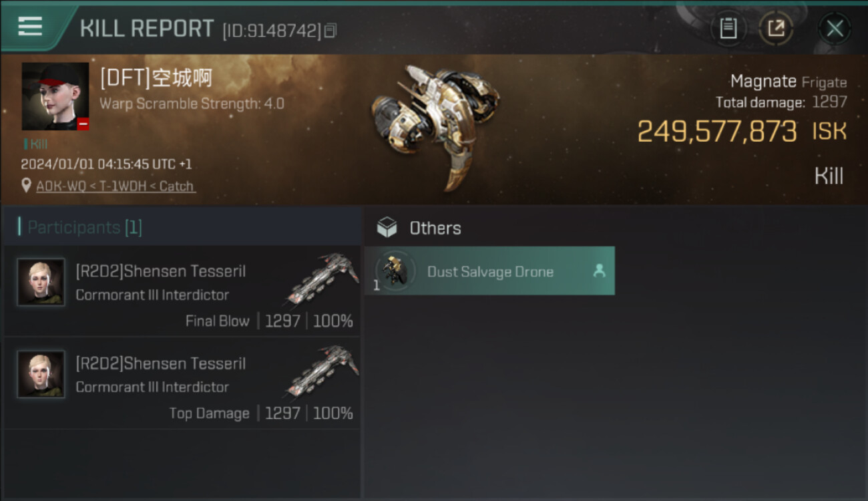
Task: Open victim pilot portrait
Action: click(x=55, y=96)
